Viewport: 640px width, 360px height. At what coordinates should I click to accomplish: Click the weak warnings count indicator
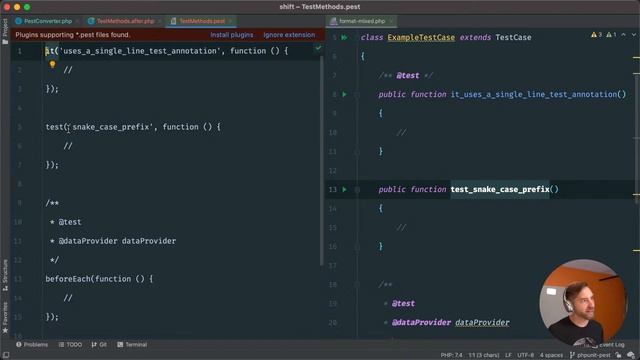tap(611, 35)
